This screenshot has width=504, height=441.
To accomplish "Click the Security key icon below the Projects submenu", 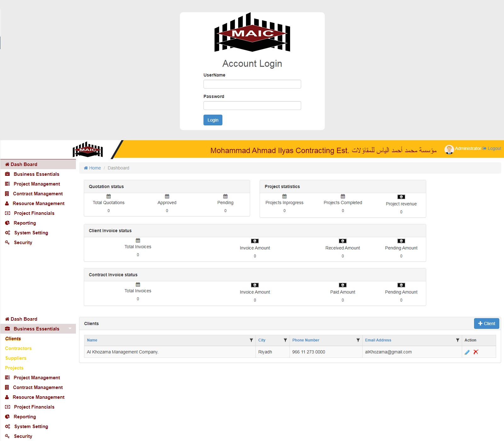I will click(x=7, y=436).
